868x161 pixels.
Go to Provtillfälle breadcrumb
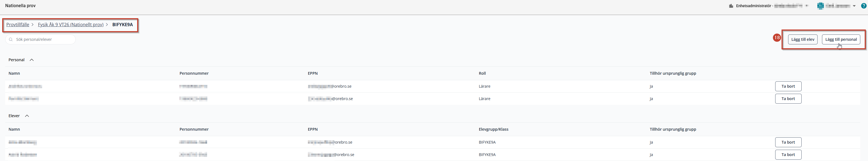point(18,25)
